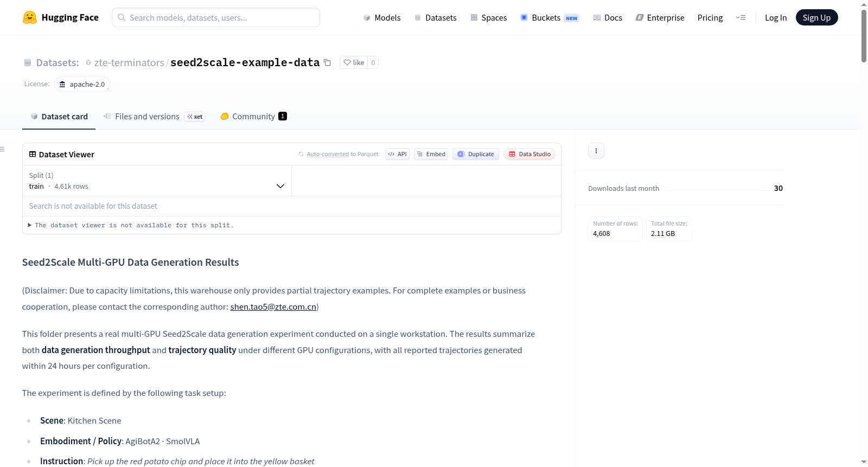The width and height of the screenshot is (868, 467).
Task: Navigate to Enterprise
Action: [660, 17]
